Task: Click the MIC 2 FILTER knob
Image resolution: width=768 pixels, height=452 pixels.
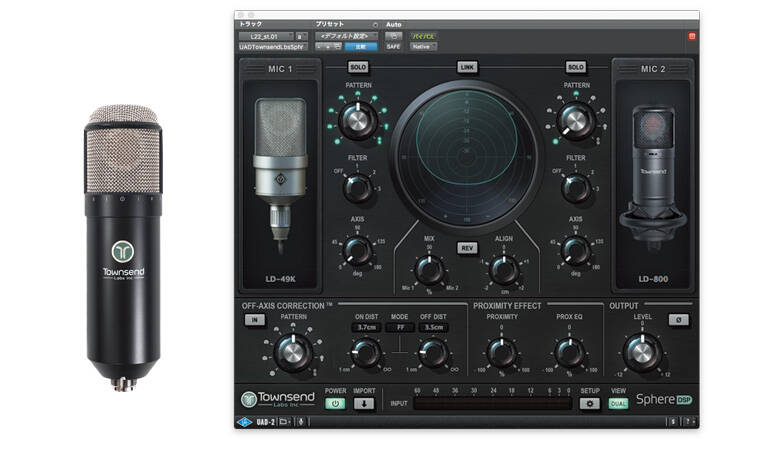Action: (576, 189)
